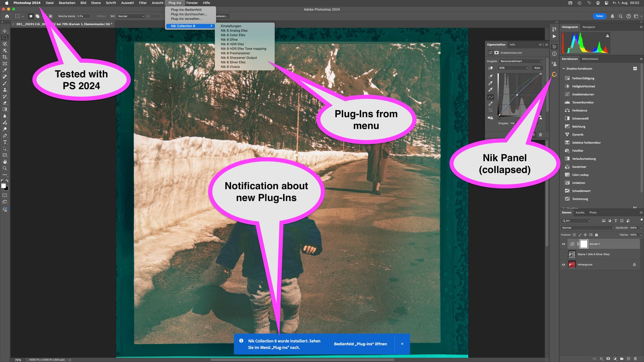Toggle lock transparent pixels for the layer
This screenshot has width=644, height=362.
click(574, 235)
